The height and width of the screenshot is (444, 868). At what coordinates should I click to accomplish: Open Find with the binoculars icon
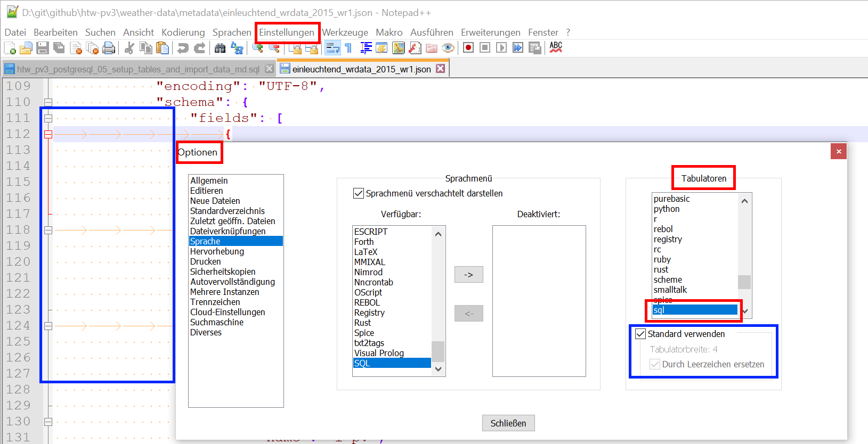[x=220, y=48]
